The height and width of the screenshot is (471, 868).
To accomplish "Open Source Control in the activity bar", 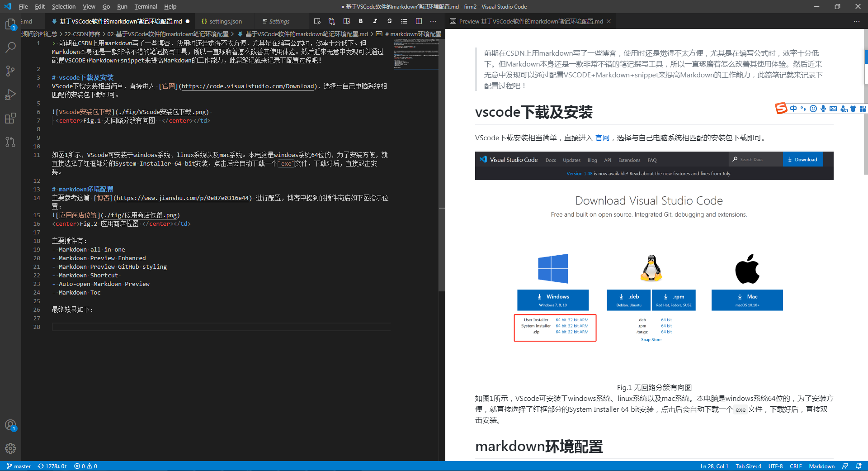I will pos(10,71).
